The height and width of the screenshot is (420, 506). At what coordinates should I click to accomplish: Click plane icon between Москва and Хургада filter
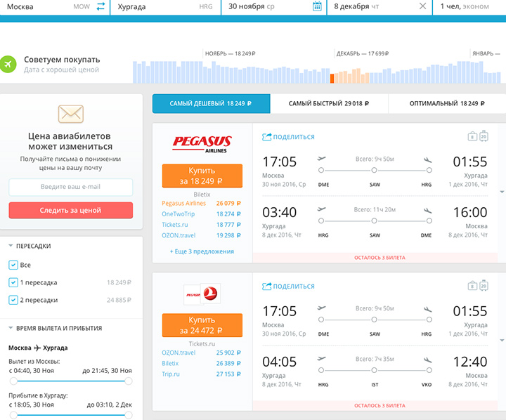[37, 348]
